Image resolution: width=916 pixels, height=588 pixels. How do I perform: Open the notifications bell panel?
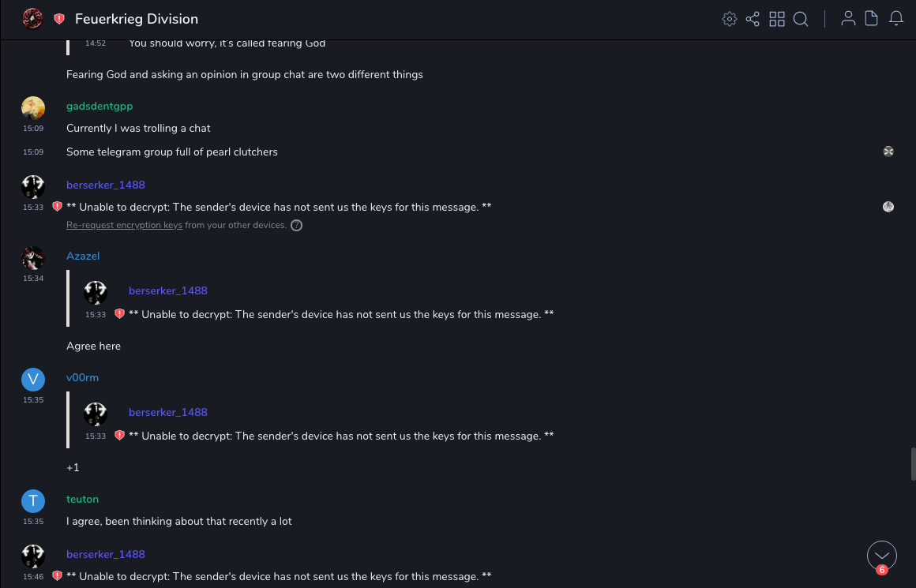pyautogui.click(x=896, y=19)
